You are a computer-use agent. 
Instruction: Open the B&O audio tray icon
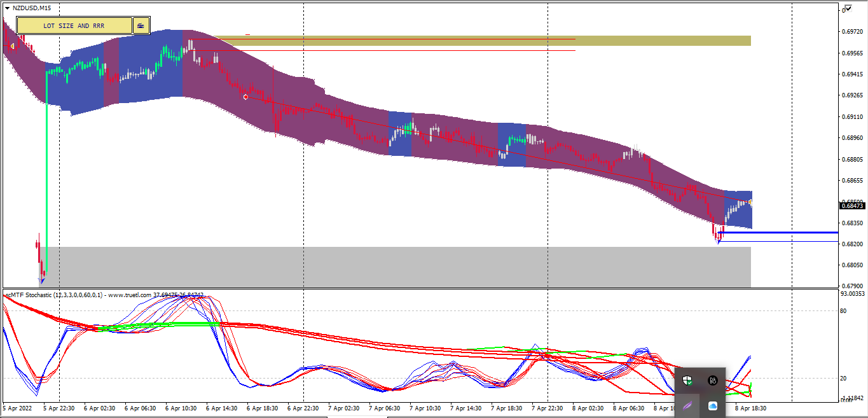click(x=713, y=380)
